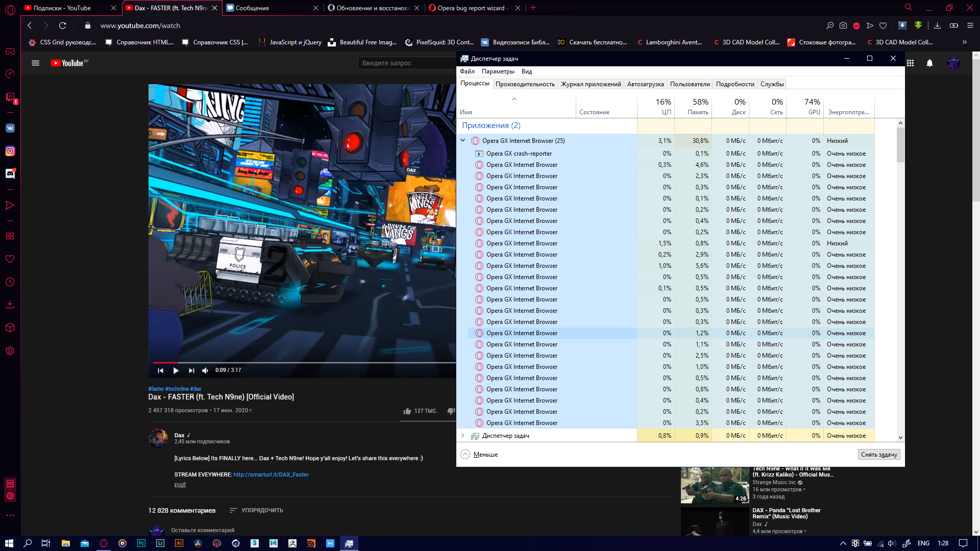Switch to Службы tab

point(772,84)
